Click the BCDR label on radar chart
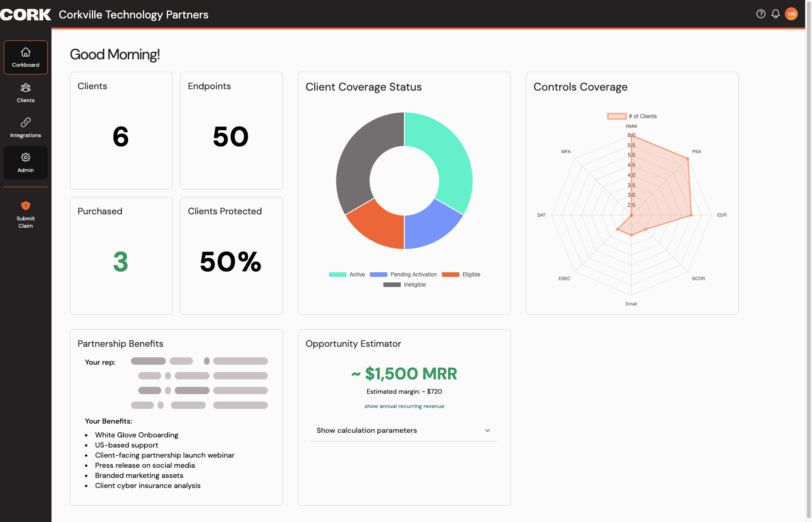 pos(698,279)
